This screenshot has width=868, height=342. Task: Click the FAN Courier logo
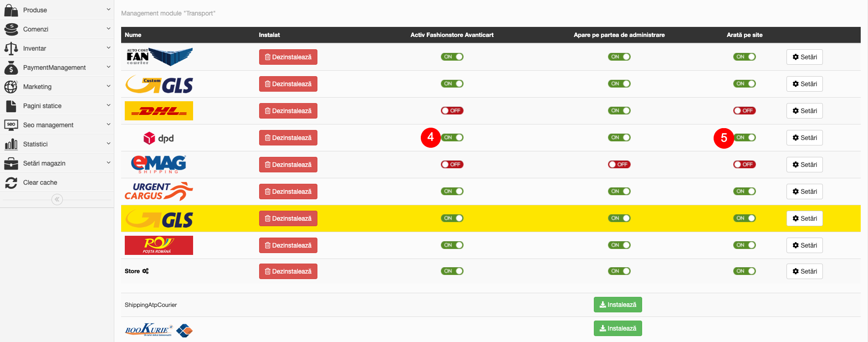click(x=159, y=57)
